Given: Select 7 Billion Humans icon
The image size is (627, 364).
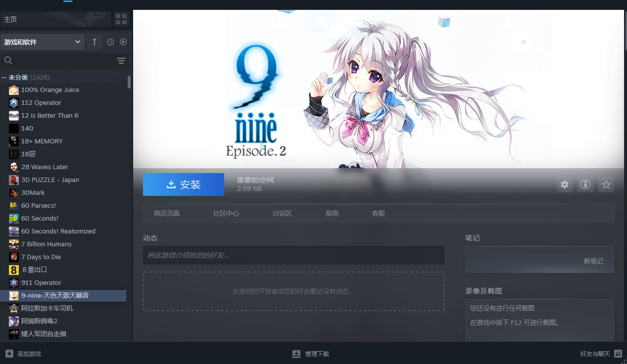Looking at the screenshot, I should coord(14,244).
